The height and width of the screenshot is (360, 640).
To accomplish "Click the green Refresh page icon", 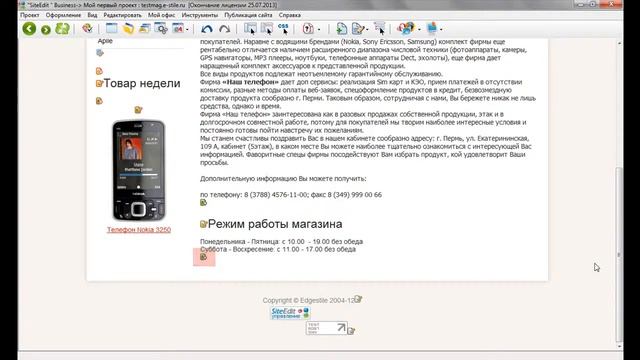I will coord(62,29).
